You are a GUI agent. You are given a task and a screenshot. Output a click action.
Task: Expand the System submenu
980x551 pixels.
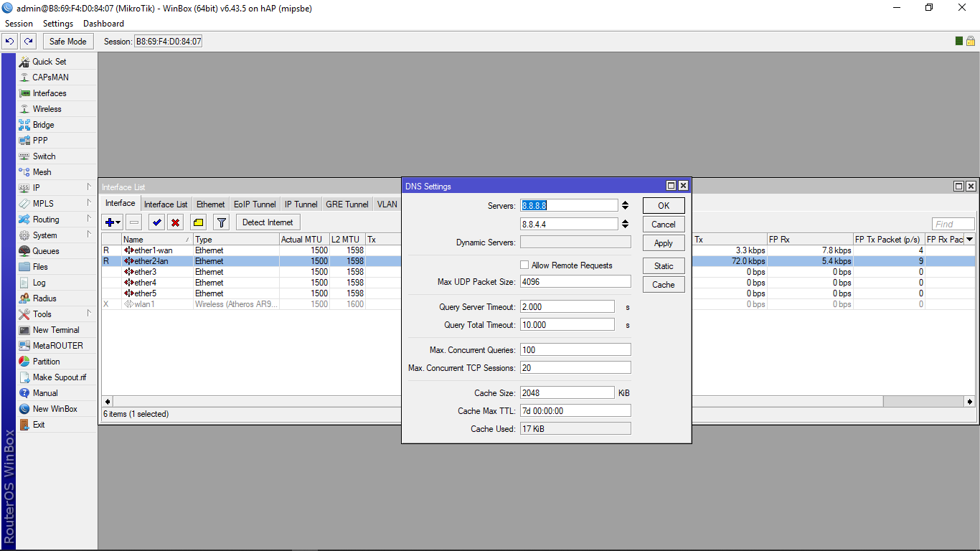57,235
